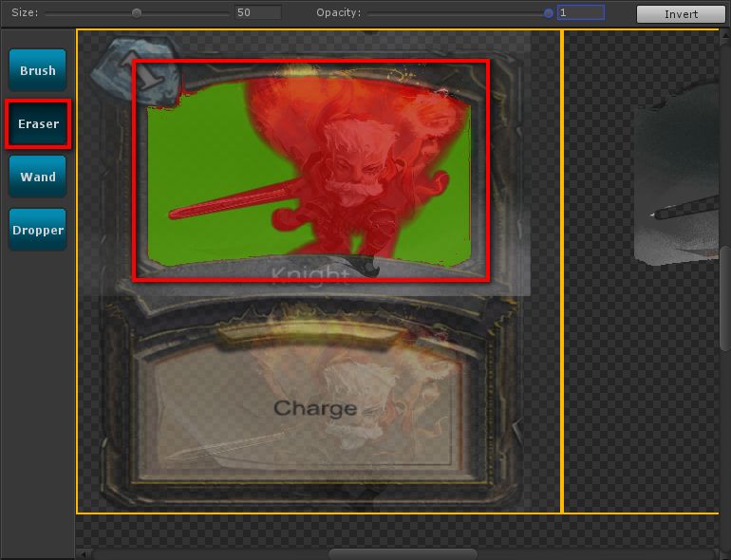This screenshot has width=731, height=560.
Task: Select the Brush tool
Action: [x=38, y=70]
